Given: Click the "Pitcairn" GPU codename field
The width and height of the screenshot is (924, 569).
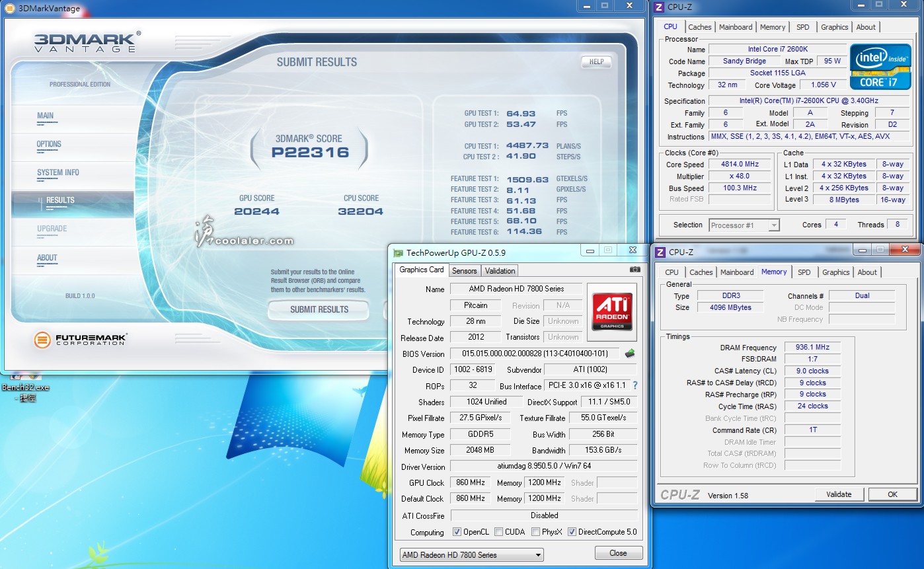Looking at the screenshot, I should pos(476,305).
